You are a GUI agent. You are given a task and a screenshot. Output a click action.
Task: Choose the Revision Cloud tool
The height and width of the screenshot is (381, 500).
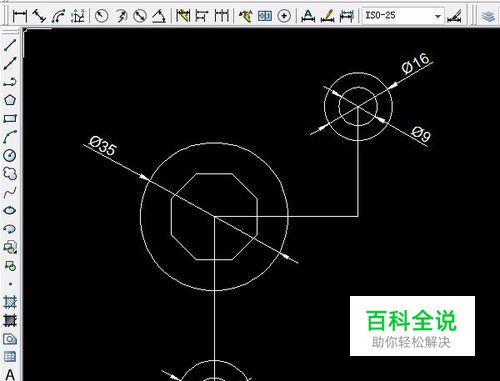click(10, 174)
